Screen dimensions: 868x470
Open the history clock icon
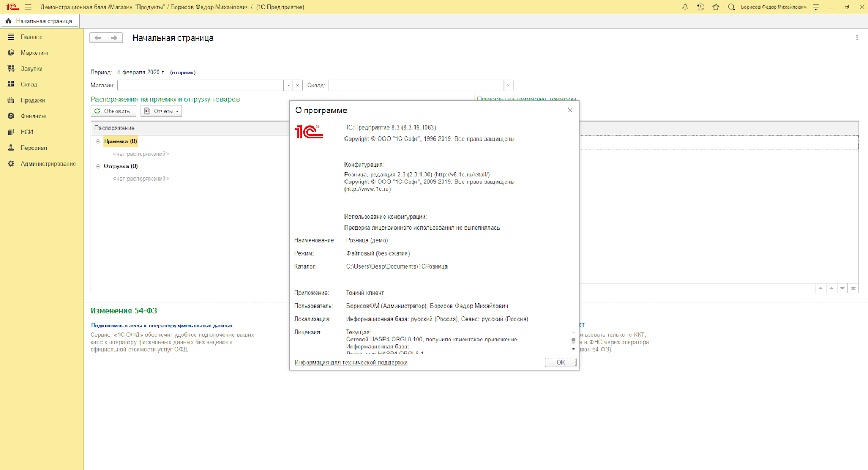tap(700, 7)
